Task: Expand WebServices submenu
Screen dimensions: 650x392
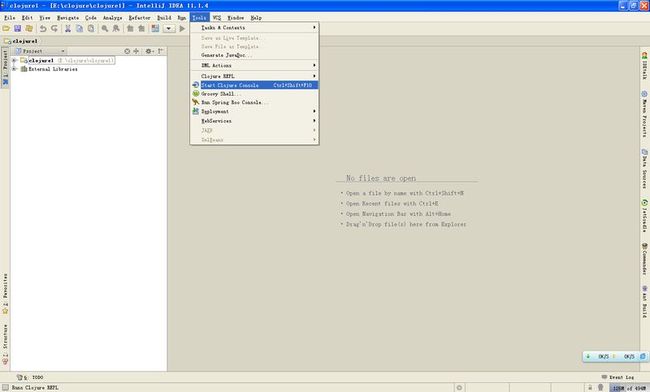Action: [x=254, y=121]
